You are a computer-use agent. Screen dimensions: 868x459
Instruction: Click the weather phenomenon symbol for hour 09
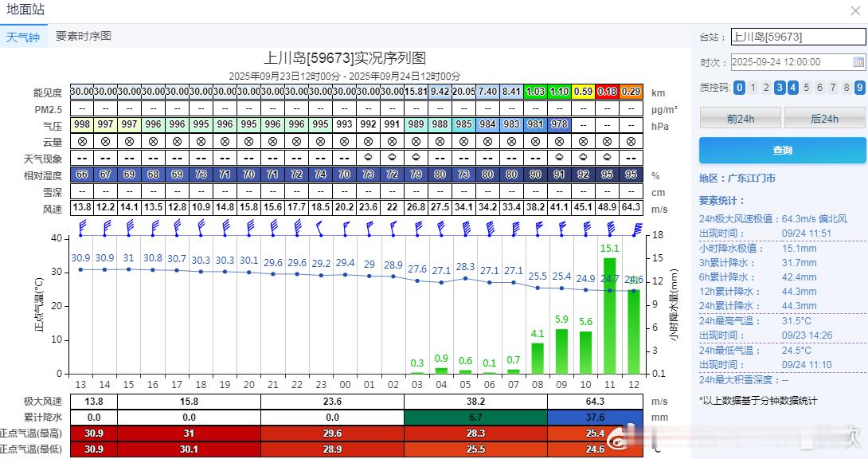(x=559, y=157)
